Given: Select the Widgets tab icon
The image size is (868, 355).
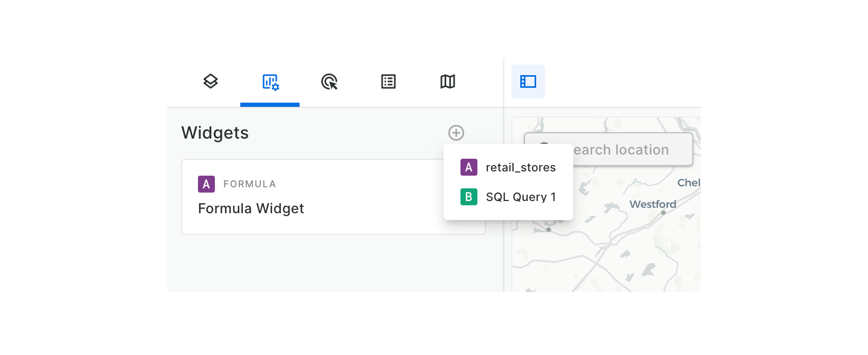Looking at the screenshot, I should 270,82.
